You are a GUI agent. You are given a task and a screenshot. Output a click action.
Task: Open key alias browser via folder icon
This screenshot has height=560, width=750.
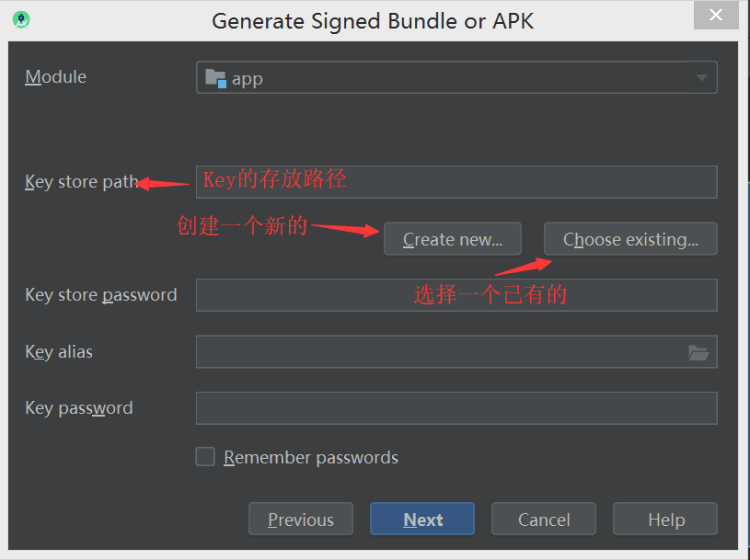coord(698,352)
